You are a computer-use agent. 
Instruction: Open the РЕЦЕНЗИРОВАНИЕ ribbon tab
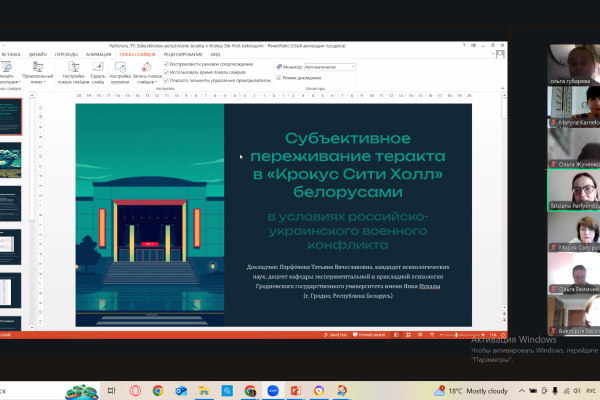coord(183,54)
